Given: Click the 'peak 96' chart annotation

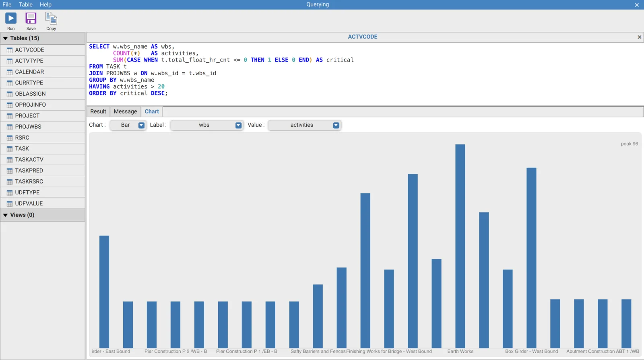Looking at the screenshot, I should click(x=629, y=144).
